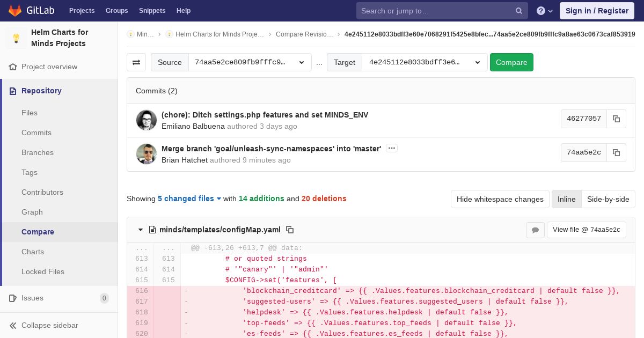Open the Help question-mark menu
Image resolution: width=644 pixels, height=338 pixels.
pyautogui.click(x=545, y=11)
